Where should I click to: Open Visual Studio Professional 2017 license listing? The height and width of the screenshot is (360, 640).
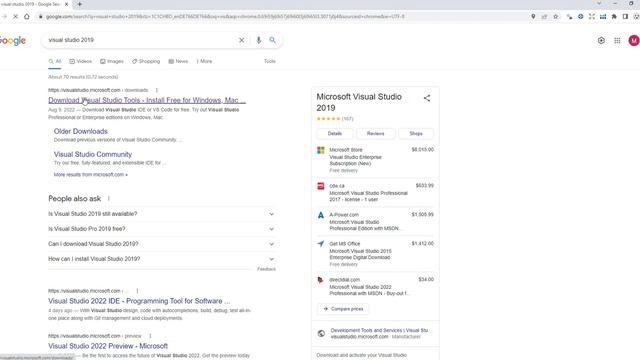375,193
